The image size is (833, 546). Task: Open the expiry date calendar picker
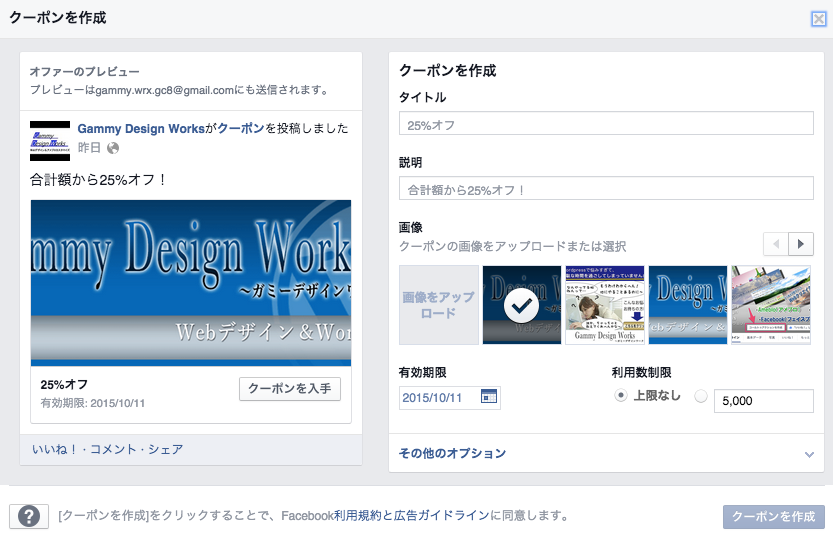[x=489, y=396]
